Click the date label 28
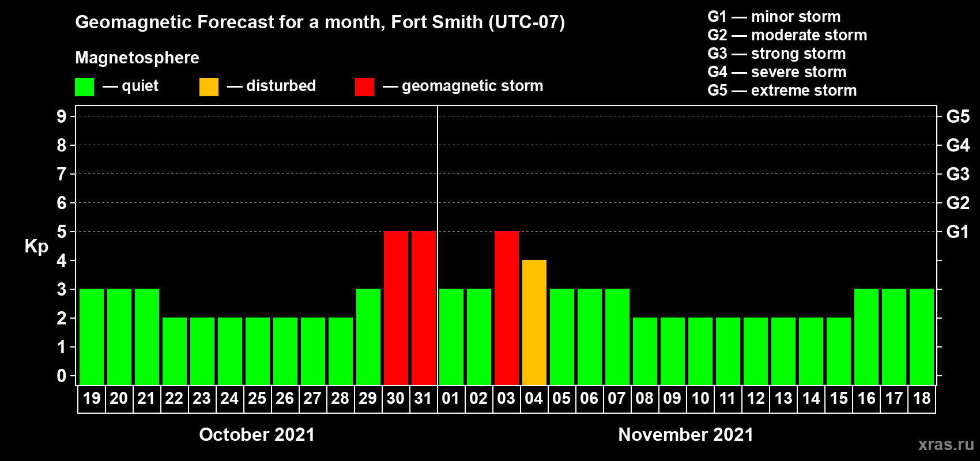 pos(340,398)
